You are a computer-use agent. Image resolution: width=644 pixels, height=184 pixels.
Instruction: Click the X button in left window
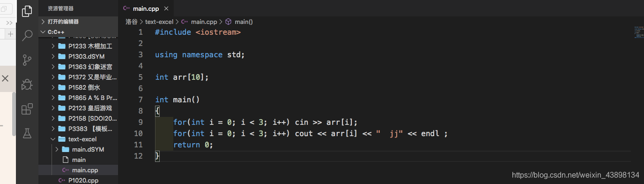[5, 78]
